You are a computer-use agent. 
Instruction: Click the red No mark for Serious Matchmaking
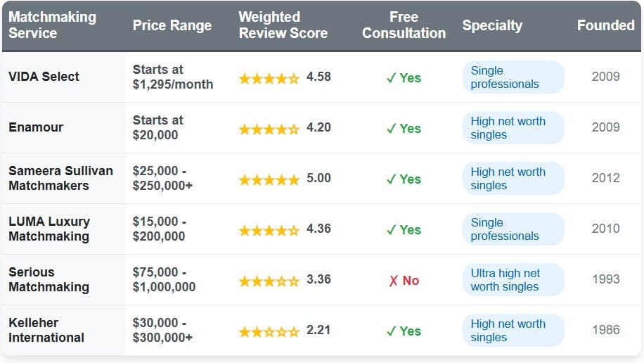coord(404,281)
